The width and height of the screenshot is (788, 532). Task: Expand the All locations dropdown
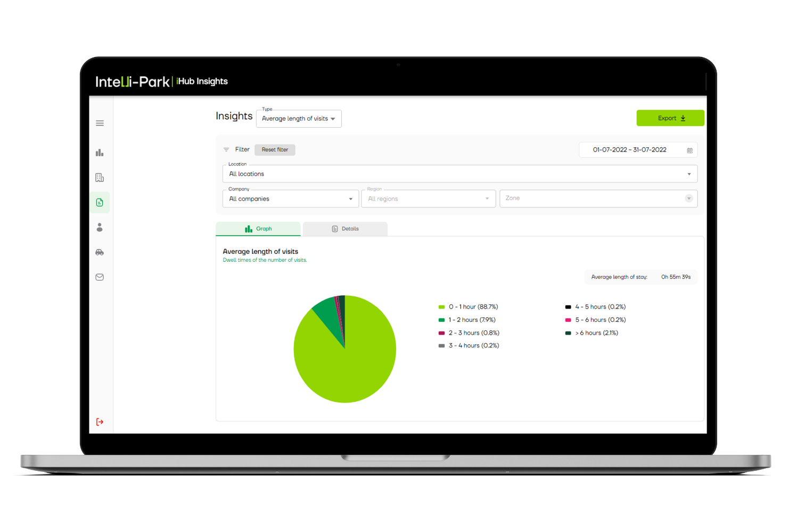[459, 174]
